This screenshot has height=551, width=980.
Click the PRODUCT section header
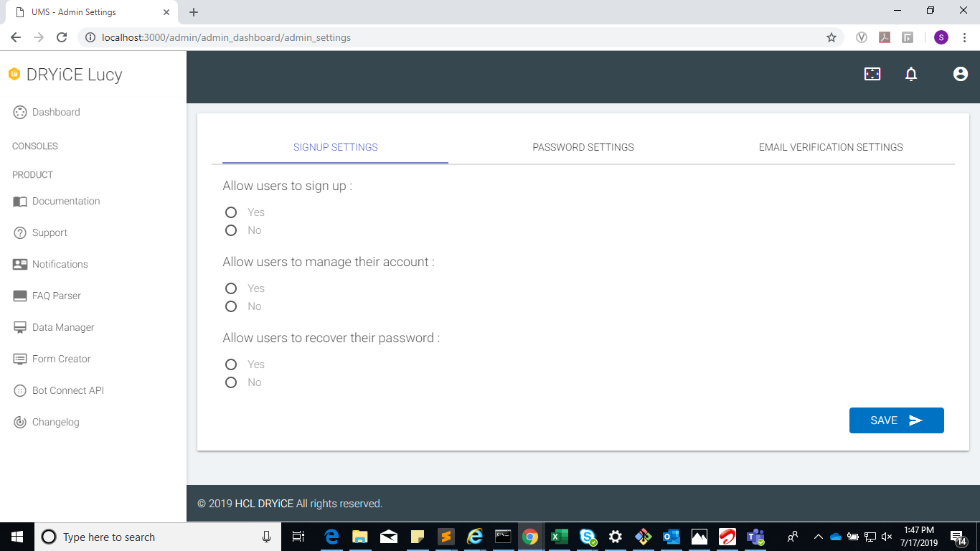click(x=33, y=175)
